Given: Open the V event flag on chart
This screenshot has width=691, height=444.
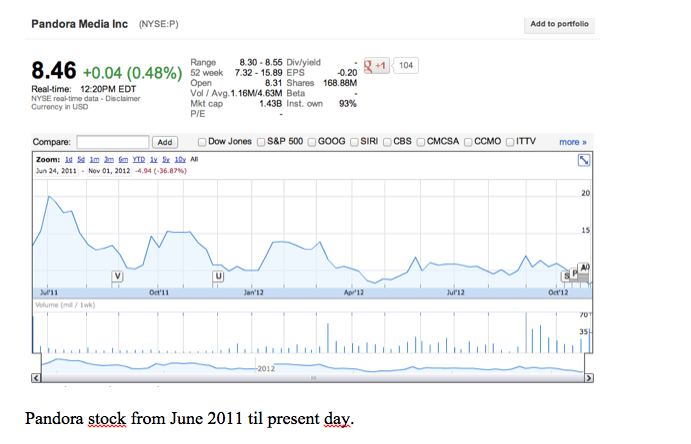Looking at the screenshot, I should [x=117, y=276].
